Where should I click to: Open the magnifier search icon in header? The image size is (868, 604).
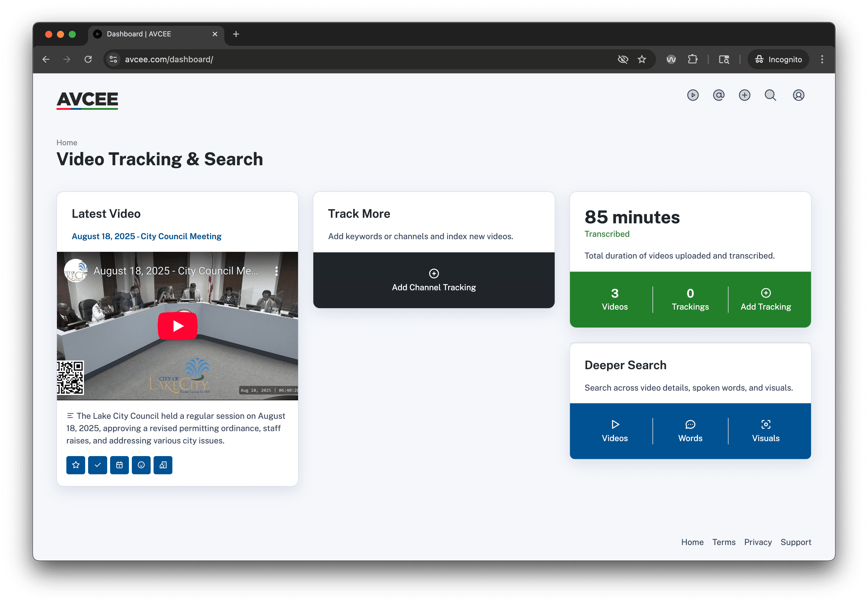[770, 95]
